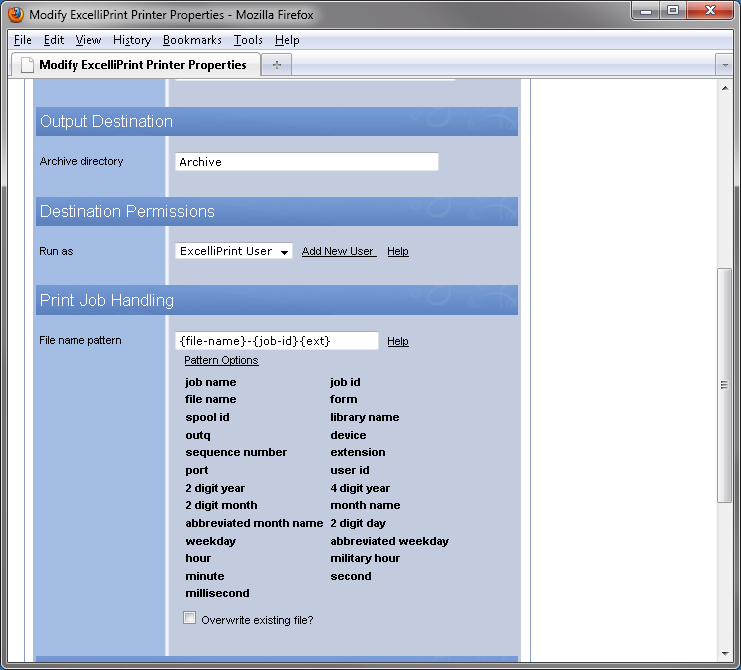Open the Tools menu
This screenshot has height=670, width=741.
point(248,40)
